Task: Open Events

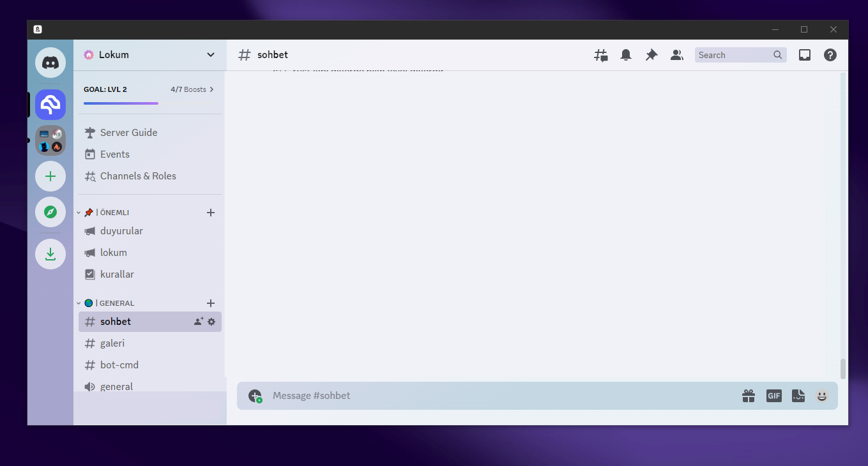Action: click(x=150, y=154)
